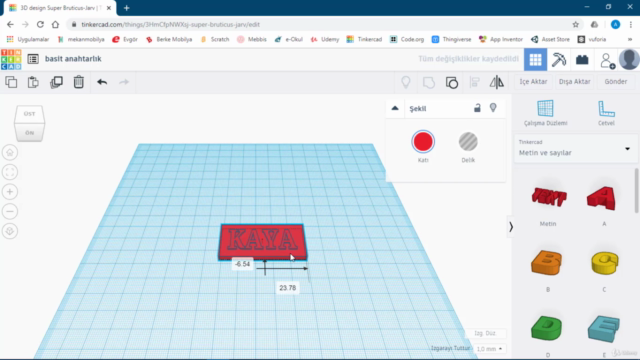
Task: Invite collaborator person-plus icon
Action: click(607, 60)
